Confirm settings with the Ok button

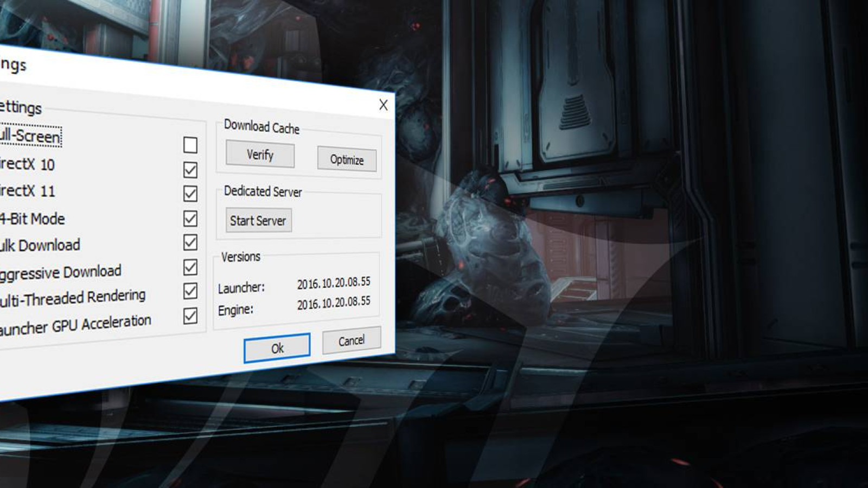[277, 348]
